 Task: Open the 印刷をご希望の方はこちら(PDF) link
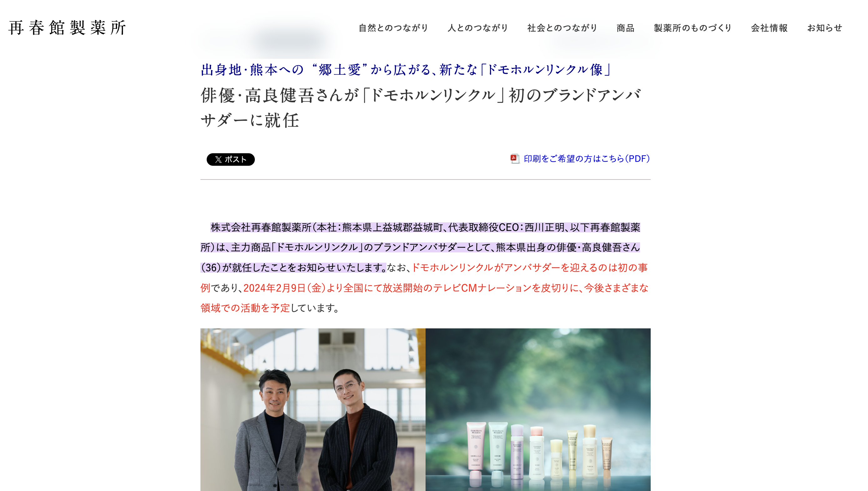587,159
